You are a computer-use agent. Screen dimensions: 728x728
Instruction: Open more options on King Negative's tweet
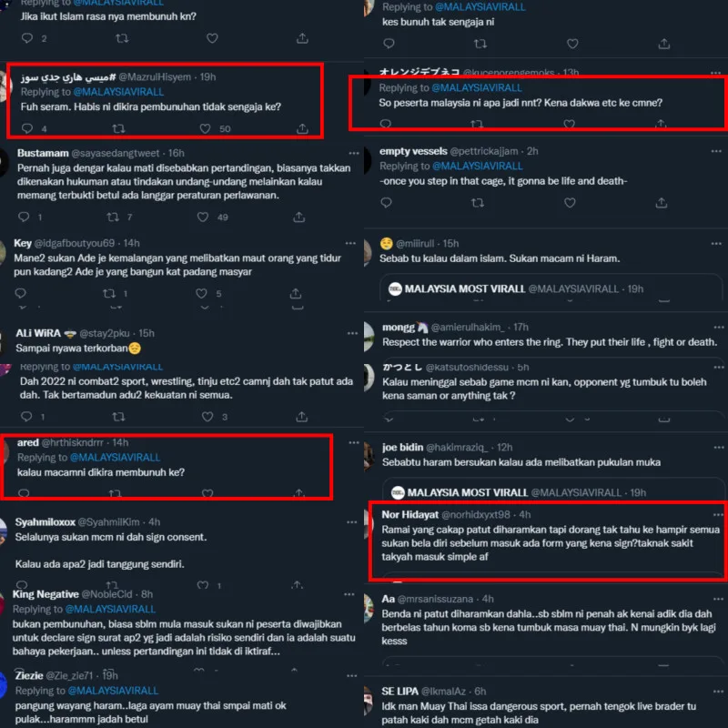349,594
